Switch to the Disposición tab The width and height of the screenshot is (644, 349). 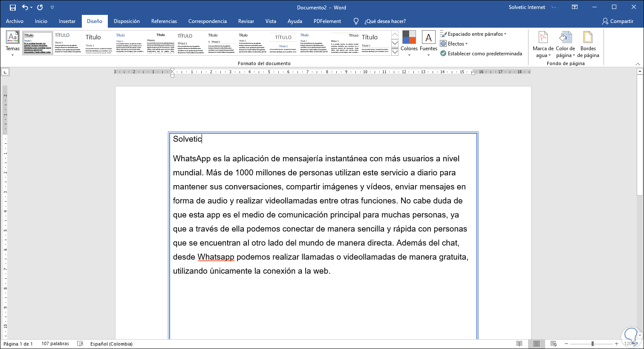tap(127, 21)
